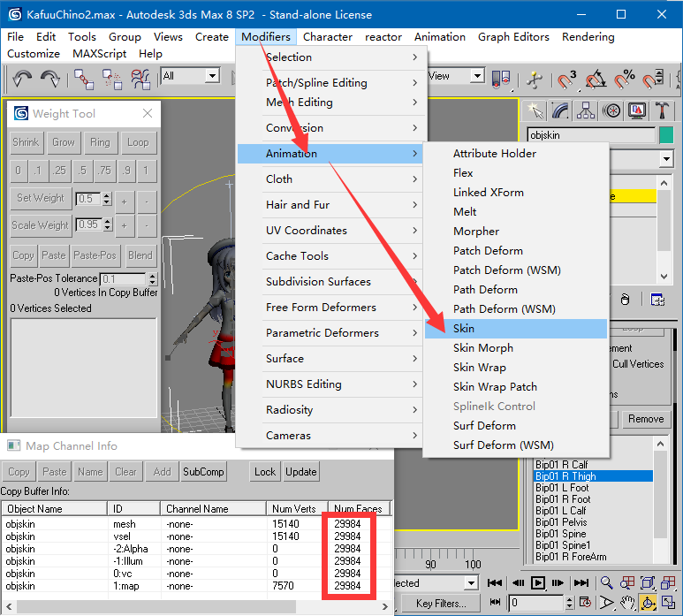Toggle Key Mode next to frame field
Screen dimensions: 683x616
coord(496,603)
